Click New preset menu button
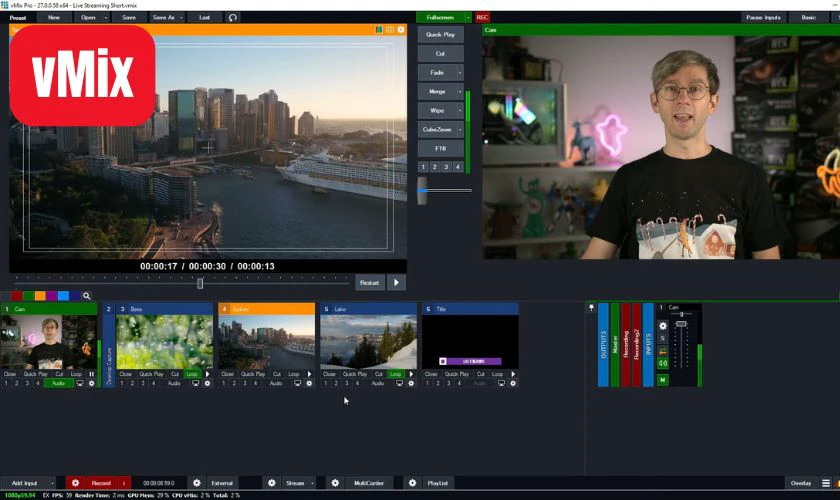The height and width of the screenshot is (500, 840). point(54,18)
